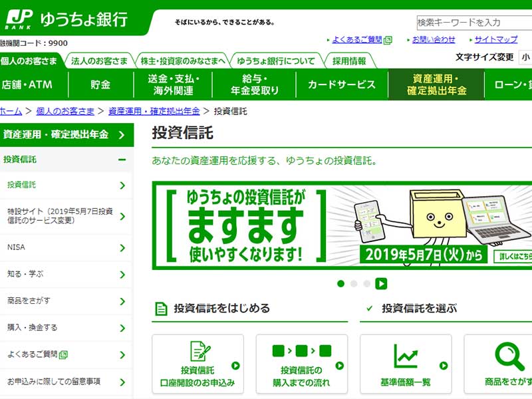Click the line chart icon for 基準価額一覧
Image resolution: width=532 pixels, height=399 pixels.
(x=406, y=355)
